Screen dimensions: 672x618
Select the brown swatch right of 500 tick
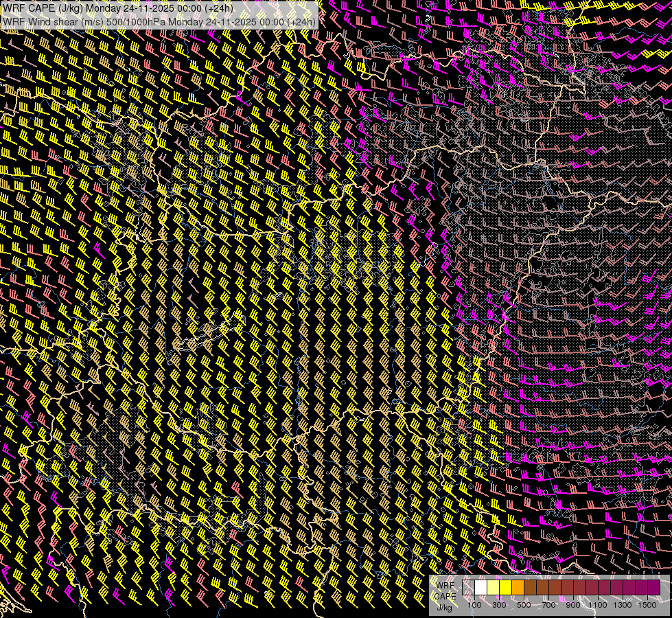click(531, 588)
